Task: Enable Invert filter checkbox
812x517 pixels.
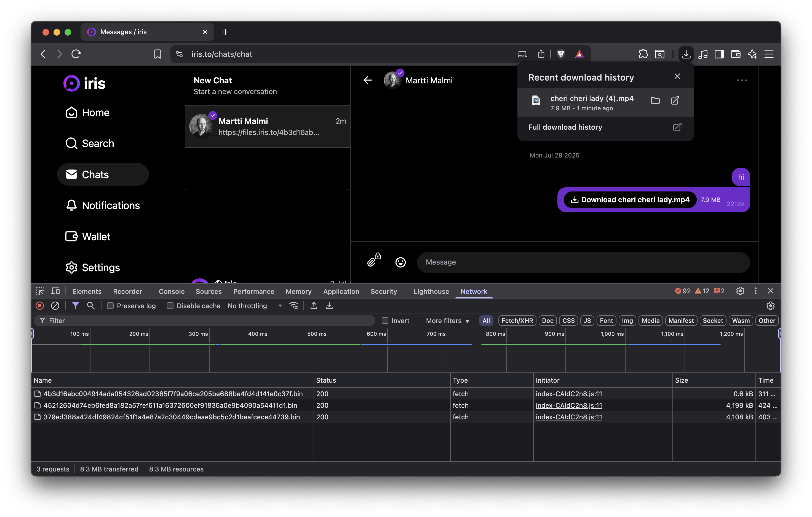Action: tap(385, 320)
